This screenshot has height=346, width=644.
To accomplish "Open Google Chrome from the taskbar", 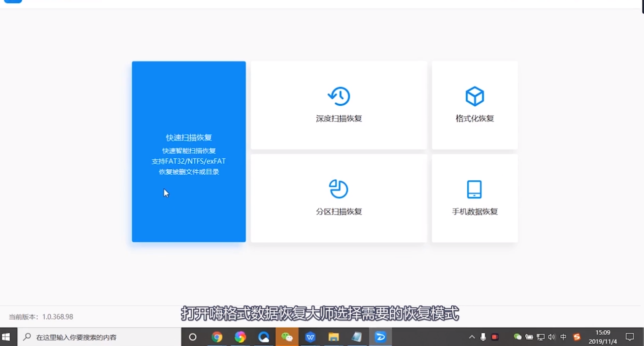I will 217,337.
